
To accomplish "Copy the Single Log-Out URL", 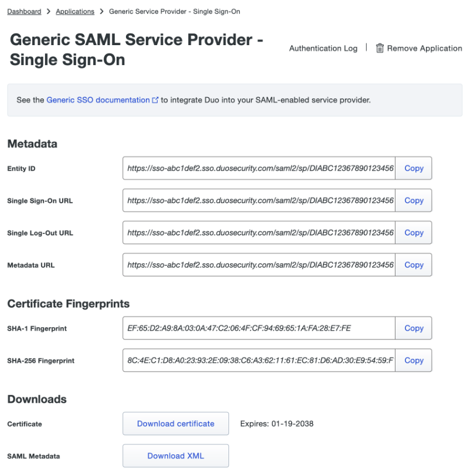I will click(413, 233).
